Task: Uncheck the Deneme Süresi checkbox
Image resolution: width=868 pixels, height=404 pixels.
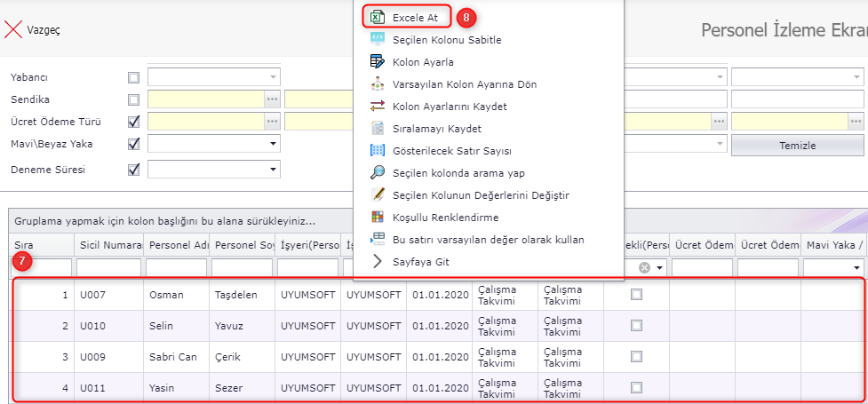Action: [x=134, y=169]
